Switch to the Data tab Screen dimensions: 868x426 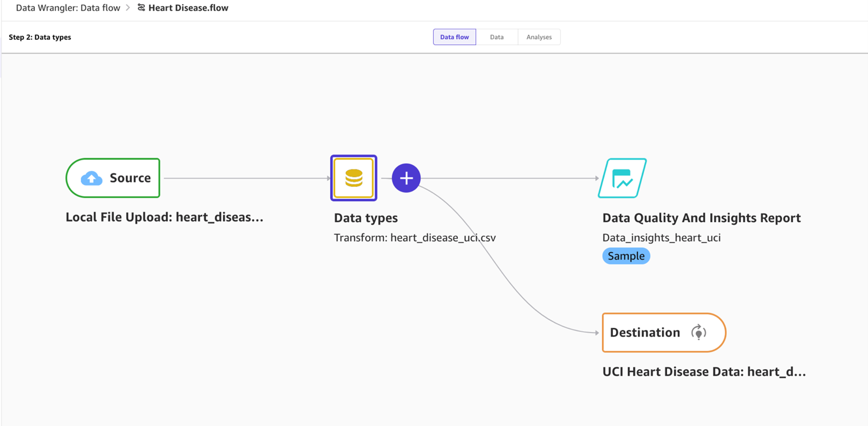point(497,37)
